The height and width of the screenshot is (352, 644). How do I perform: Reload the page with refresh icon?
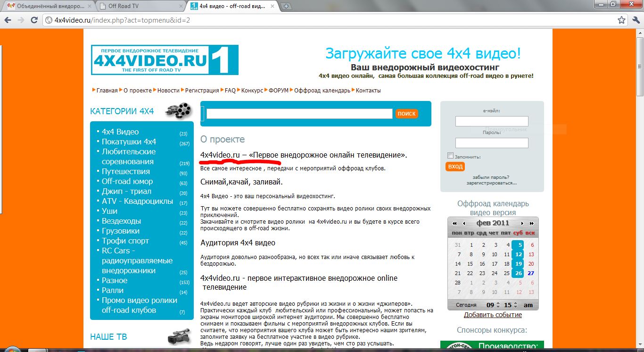[x=34, y=20]
